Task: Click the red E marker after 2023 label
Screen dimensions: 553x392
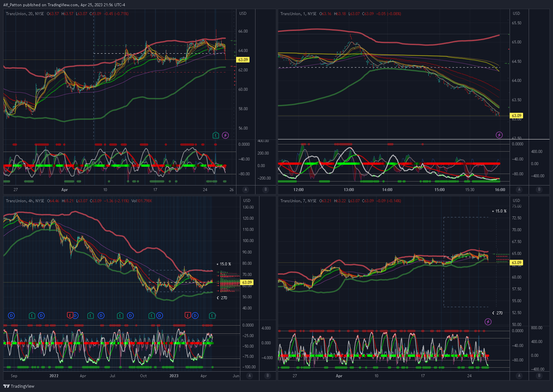Action: pos(187,316)
